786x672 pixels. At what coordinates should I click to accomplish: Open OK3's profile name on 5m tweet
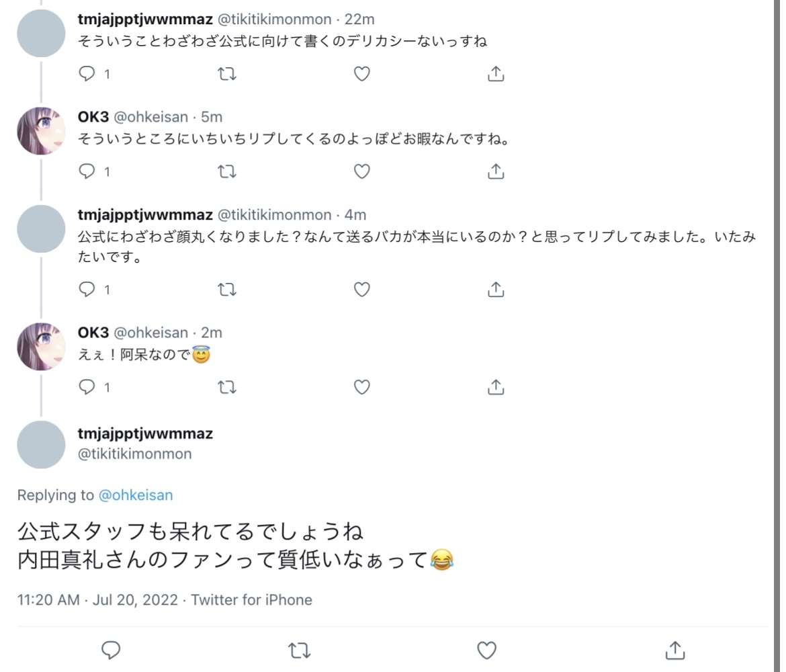click(x=93, y=117)
